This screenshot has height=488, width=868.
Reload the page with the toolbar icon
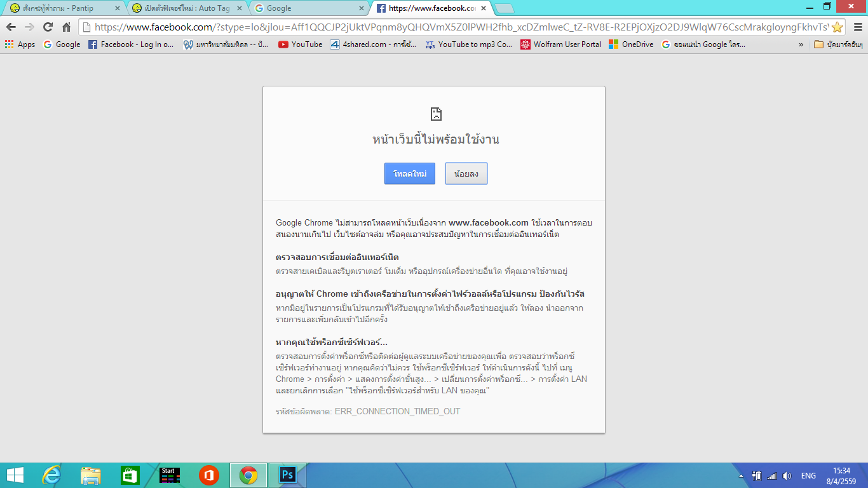tap(48, 27)
